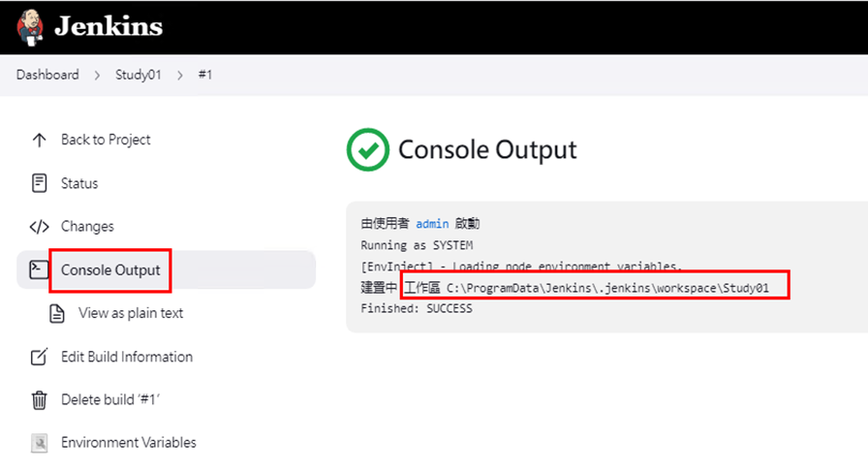Expand the chevron after Dashboard breadcrumb
This screenshot has height=472, width=868.
97,76
